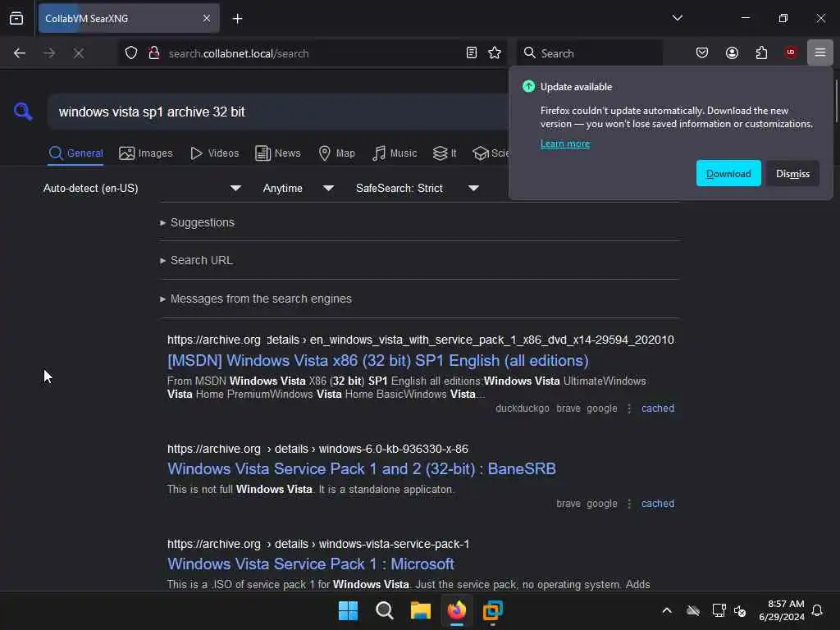840x630 pixels.
Task: Switch to the Music search tab
Action: tap(395, 153)
